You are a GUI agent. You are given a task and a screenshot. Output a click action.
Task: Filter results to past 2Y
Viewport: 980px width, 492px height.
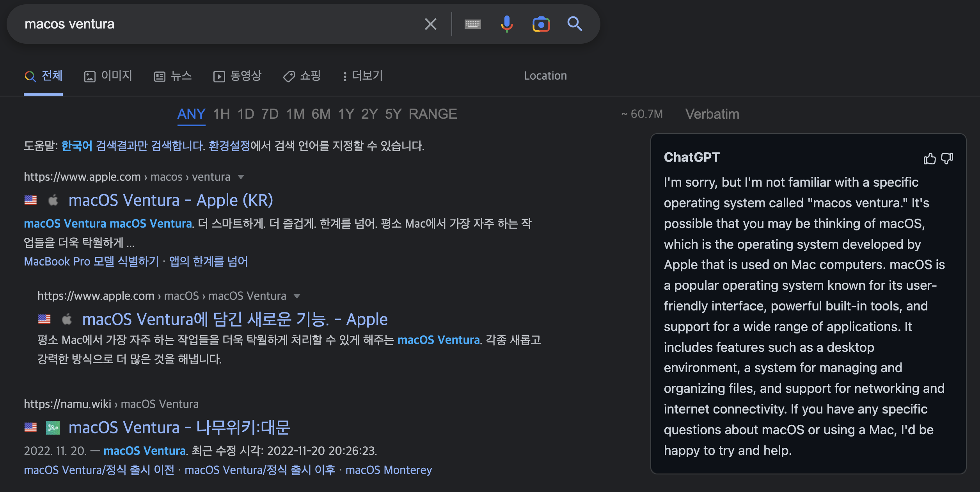369,114
